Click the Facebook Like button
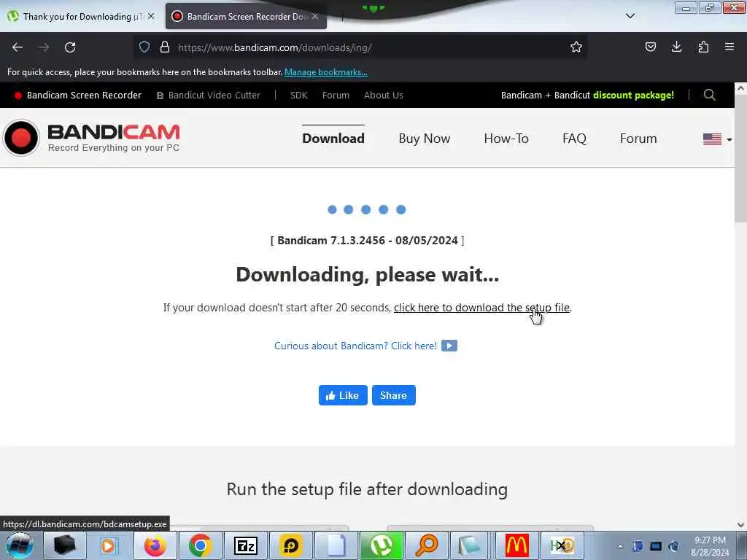Screen dimensions: 747x560 [343, 395]
